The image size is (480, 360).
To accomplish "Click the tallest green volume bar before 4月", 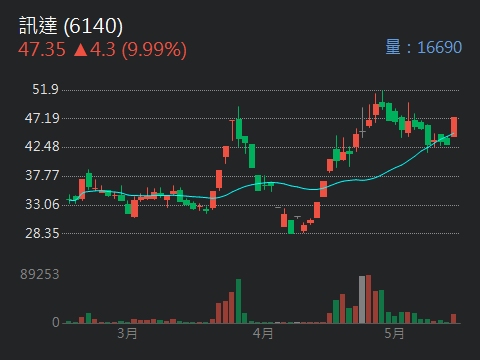I will pos(238,301).
